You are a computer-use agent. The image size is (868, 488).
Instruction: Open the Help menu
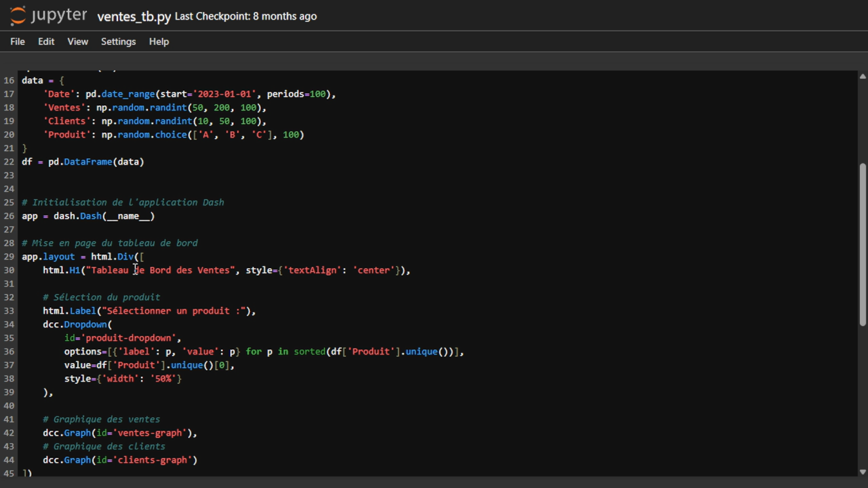(x=159, y=41)
